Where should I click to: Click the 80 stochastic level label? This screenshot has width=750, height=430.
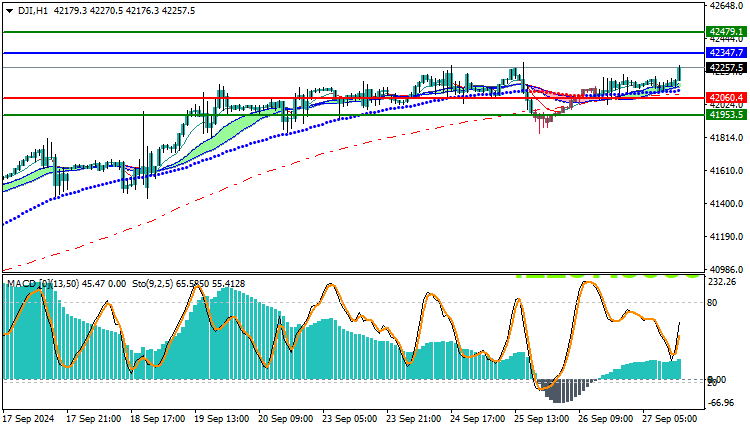712,303
